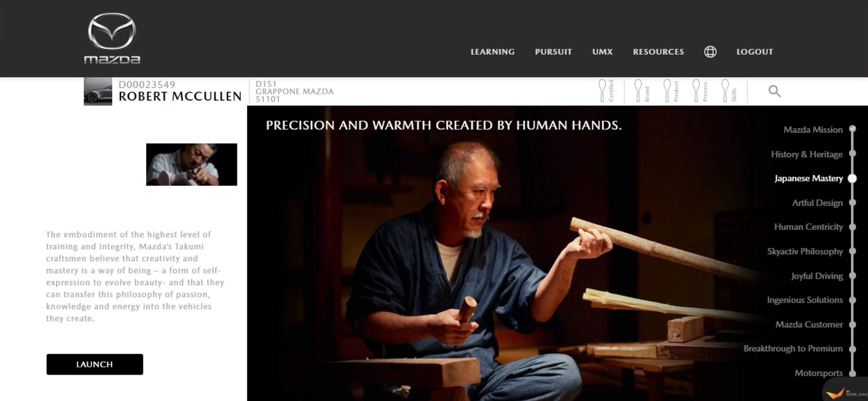
Task: Select the Product badge icon
Action: tap(670, 91)
